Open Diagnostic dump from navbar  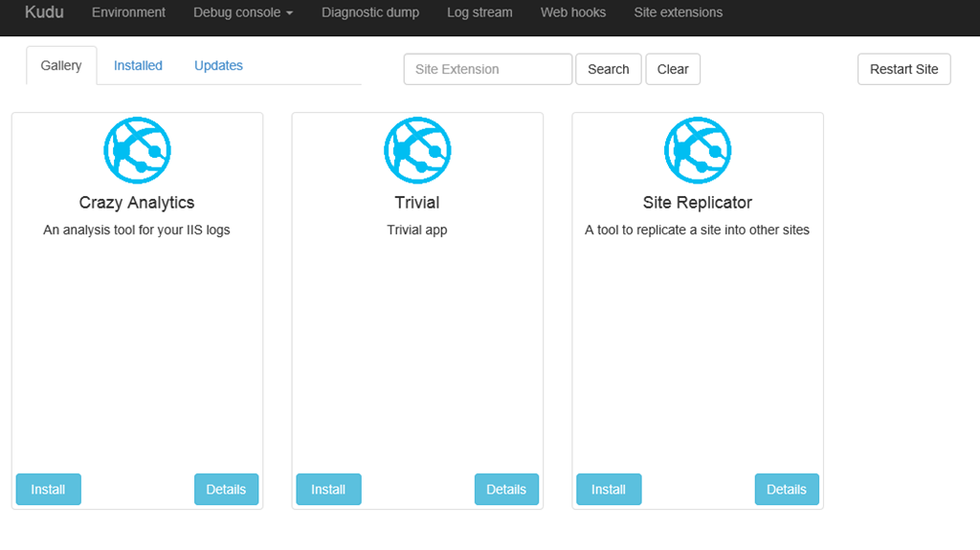[370, 12]
